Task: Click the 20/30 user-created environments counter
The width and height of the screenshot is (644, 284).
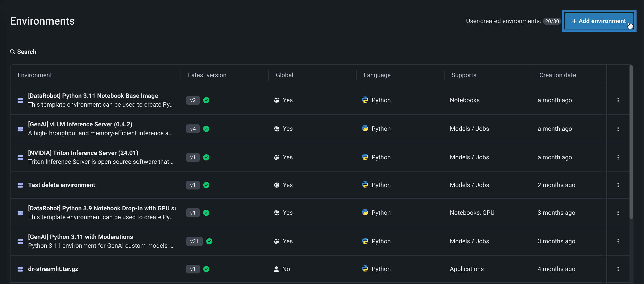Action: pos(552,21)
